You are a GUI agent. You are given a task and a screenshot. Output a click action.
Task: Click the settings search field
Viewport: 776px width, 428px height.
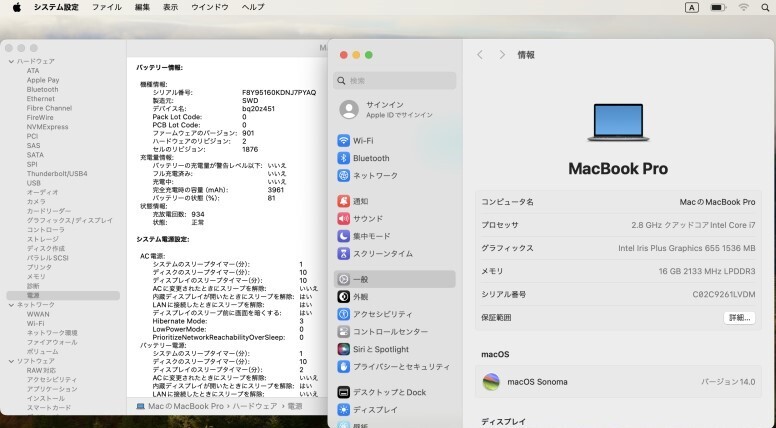point(394,80)
